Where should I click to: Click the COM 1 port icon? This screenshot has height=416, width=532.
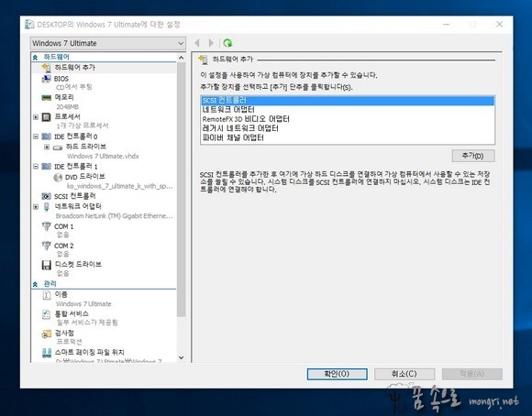(46, 226)
